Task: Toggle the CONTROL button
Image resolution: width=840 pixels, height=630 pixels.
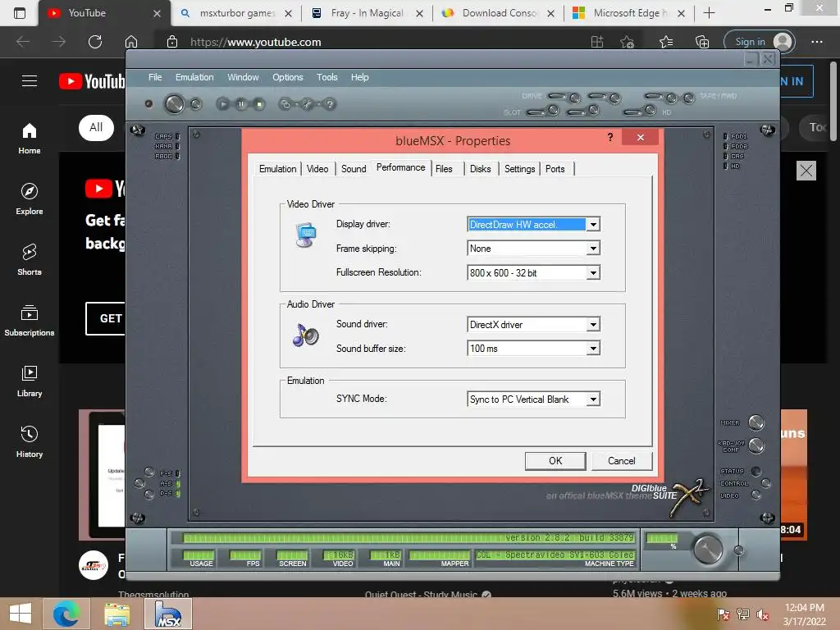Action: click(x=766, y=483)
